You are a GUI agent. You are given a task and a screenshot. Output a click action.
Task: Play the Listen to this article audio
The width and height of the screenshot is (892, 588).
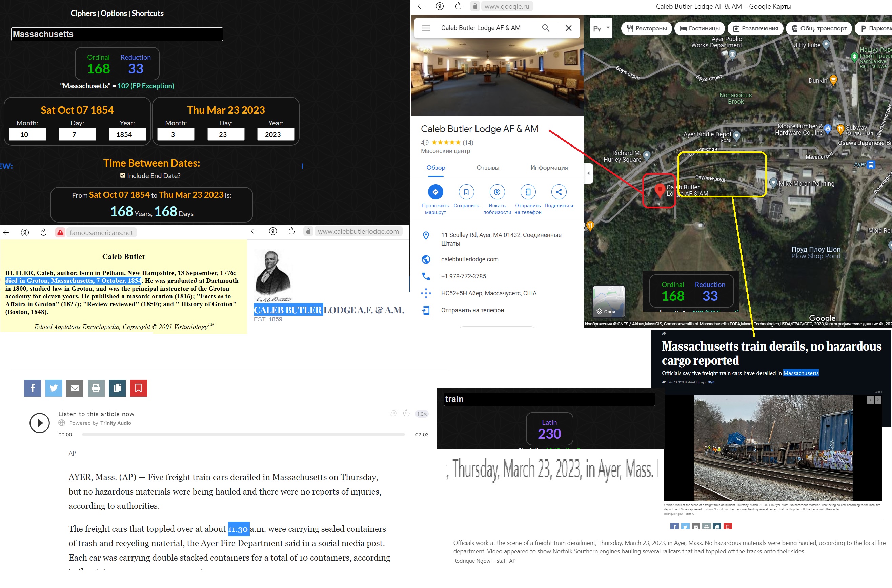pos(39,423)
